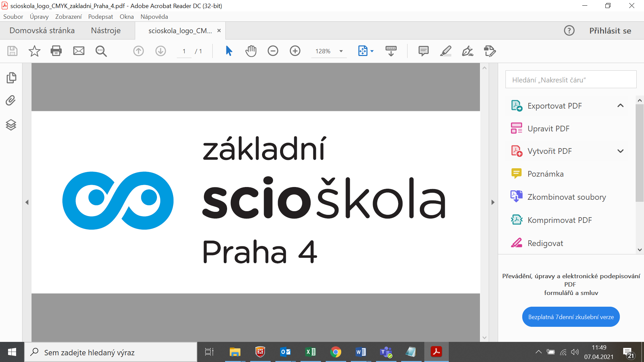
Task: Open the find text magnifier
Action: click(101, 51)
